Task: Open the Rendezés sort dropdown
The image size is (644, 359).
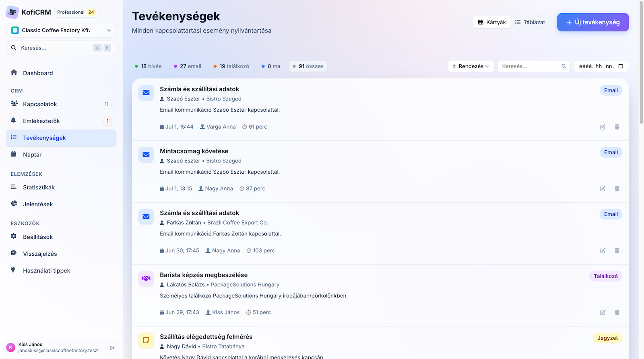Action: click(x=471, y=66)
